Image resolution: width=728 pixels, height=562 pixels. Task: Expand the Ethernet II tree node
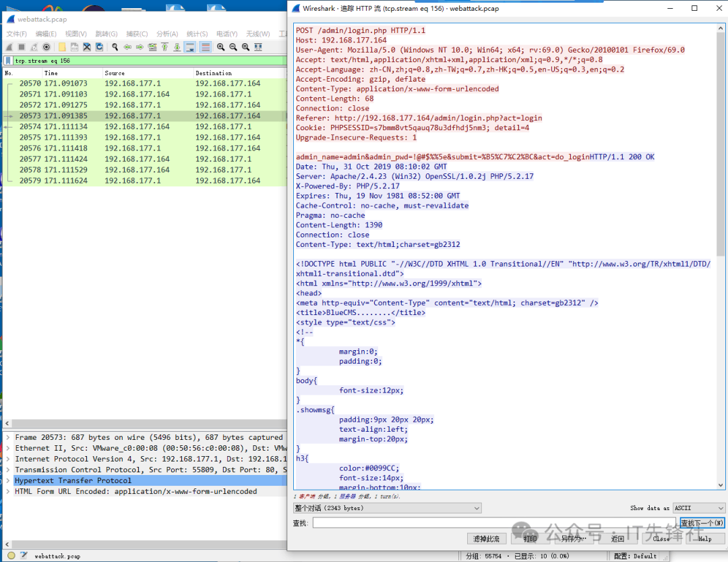[x=8, y=449]
